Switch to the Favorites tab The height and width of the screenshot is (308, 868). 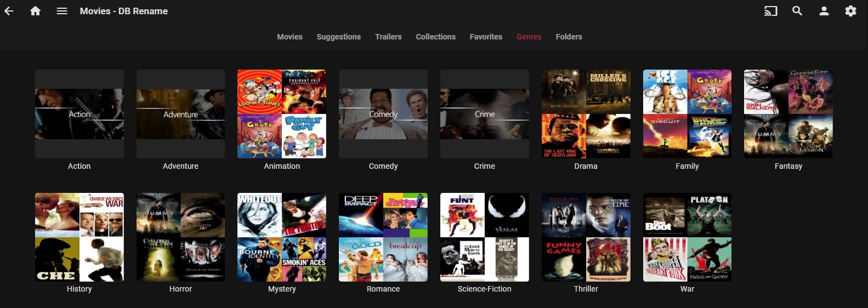tap(486, 37)
